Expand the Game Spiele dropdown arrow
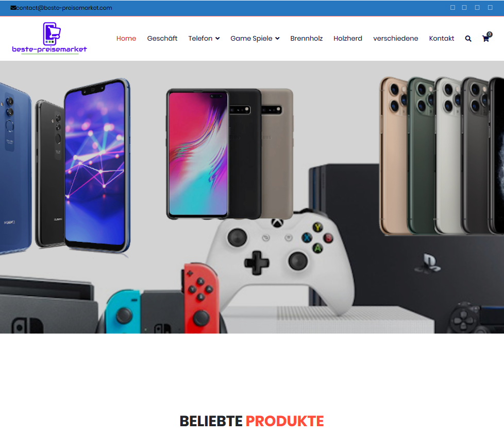 coord(277,39)
